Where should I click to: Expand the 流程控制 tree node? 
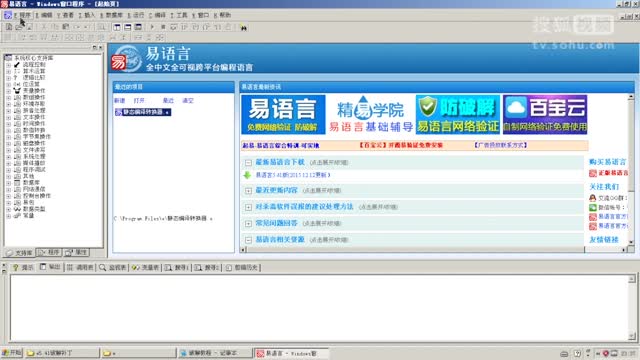pos(9,64)
